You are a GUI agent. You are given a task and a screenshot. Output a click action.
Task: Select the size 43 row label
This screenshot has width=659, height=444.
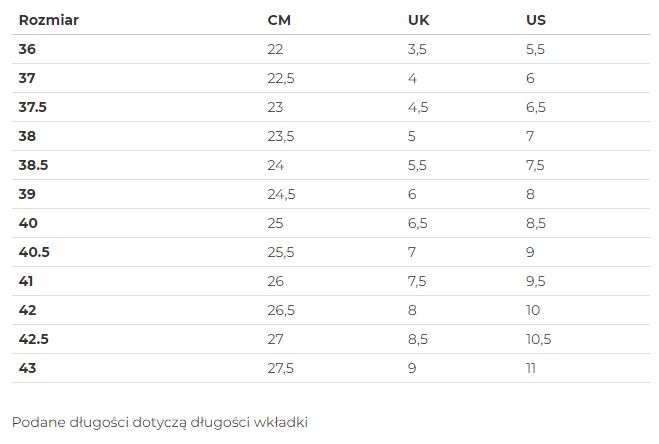click(x=28, y=368)
